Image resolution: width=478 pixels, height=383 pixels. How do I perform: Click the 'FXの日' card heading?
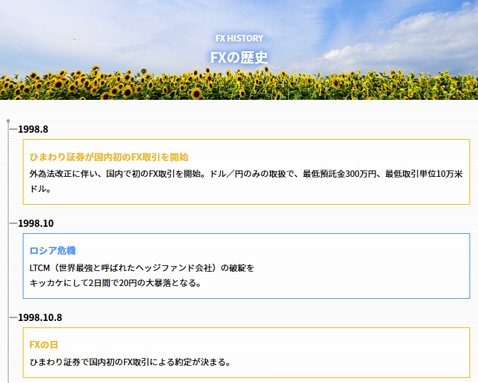[x=44, y=345]
